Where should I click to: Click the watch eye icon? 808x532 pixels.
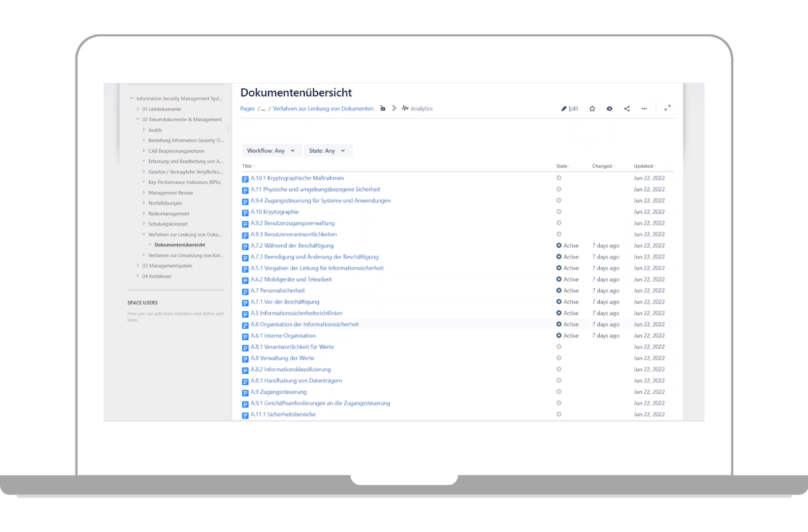tap(609, 108)
